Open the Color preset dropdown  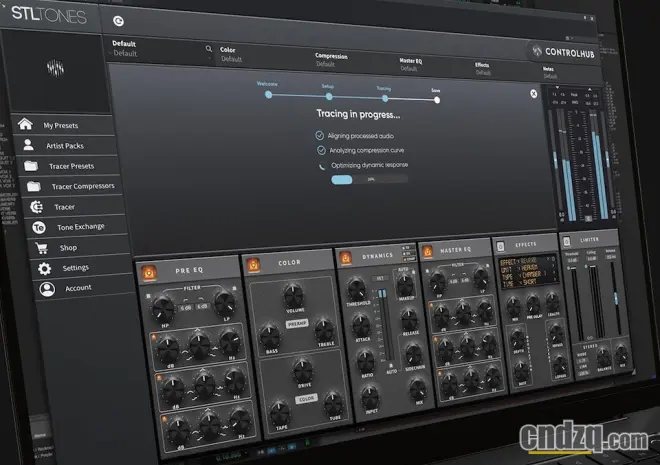tap(231, 54)
